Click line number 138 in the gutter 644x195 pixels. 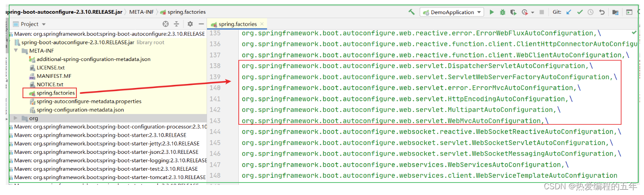coord(215,66)
